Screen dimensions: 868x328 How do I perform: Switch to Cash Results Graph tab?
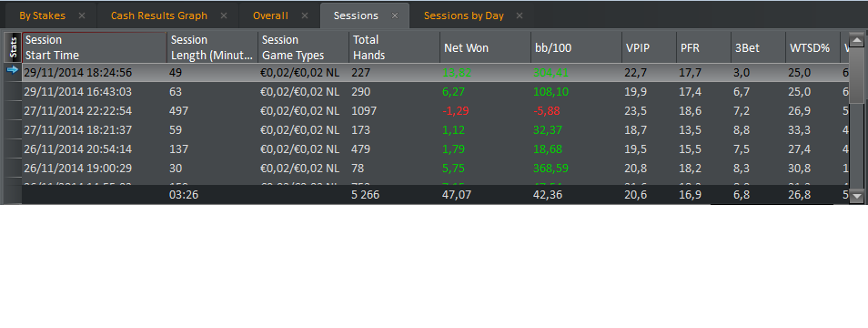coord(159,15)
